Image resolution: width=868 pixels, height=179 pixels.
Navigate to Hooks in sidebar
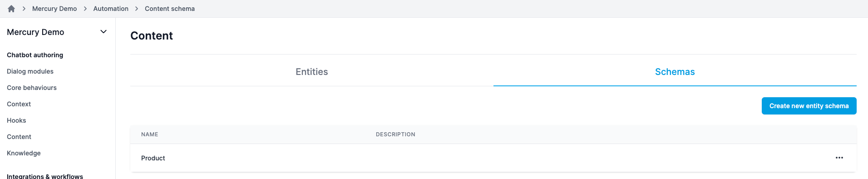coord(16,120)
